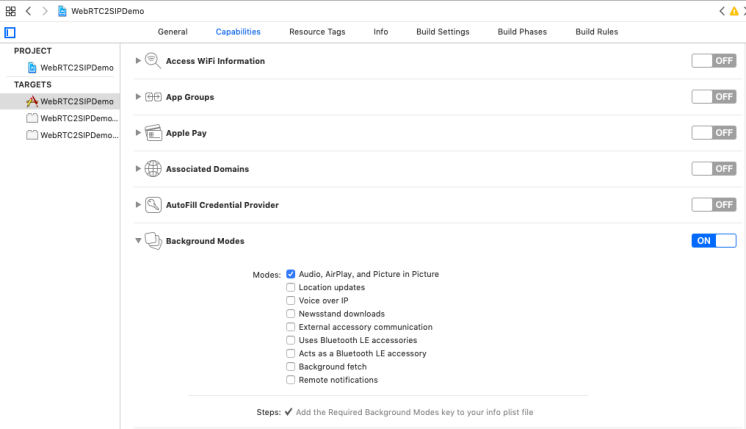Open the Build Phases tab
746x429 pixels.
(522, 32)
